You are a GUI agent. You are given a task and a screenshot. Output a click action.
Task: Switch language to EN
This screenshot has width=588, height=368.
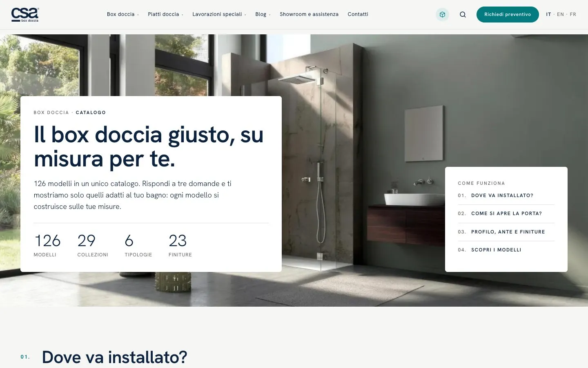click(560, 14)
